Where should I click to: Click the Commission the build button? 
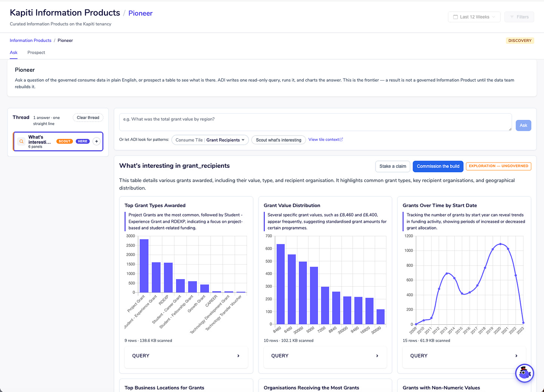point(438,166)
